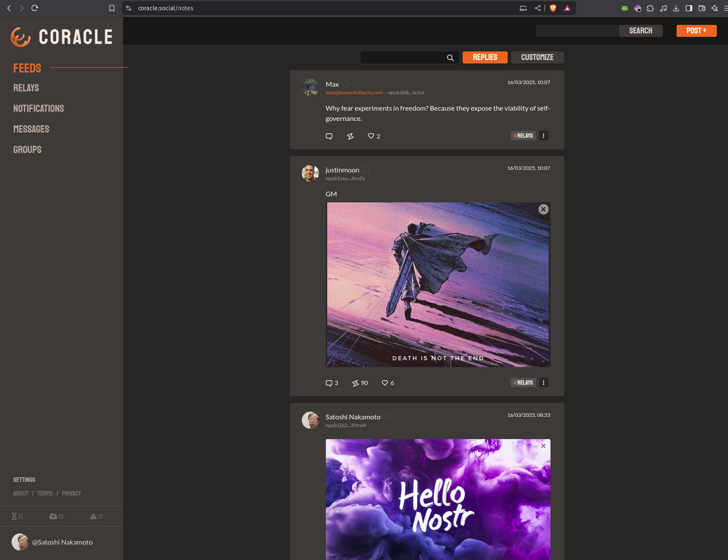728x560 pixels.
Task: Bookmark this page
Action: click(x=112, y=8)
